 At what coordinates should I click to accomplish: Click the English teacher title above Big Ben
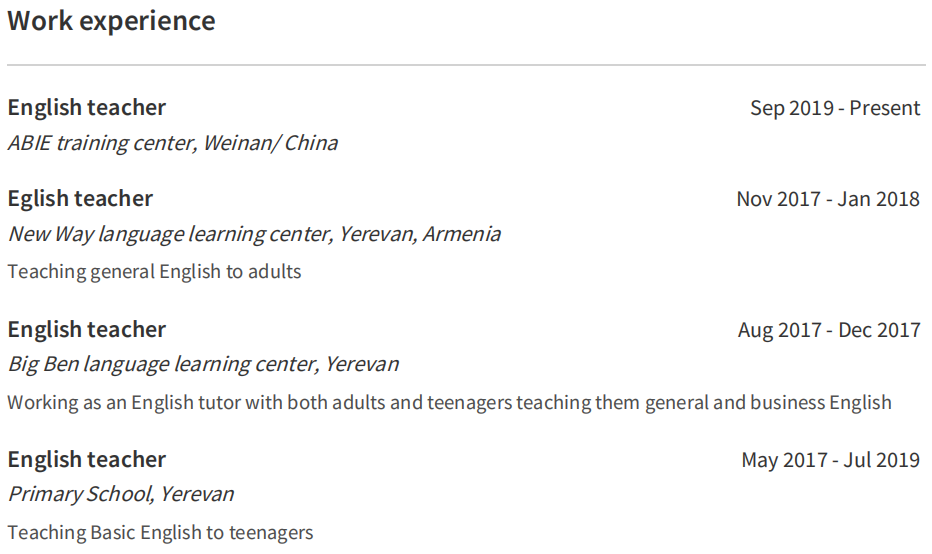87,330
